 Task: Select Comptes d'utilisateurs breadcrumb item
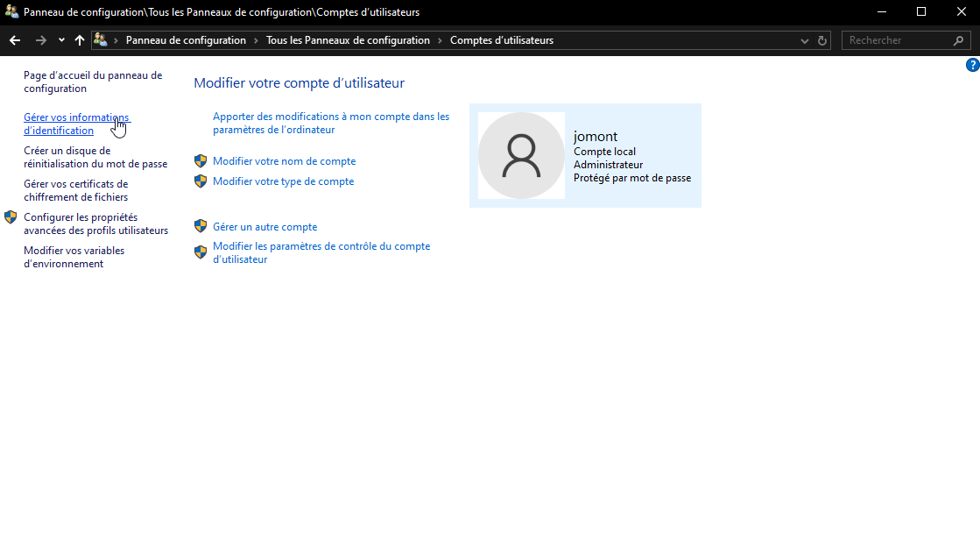click(x=501, y=40)
